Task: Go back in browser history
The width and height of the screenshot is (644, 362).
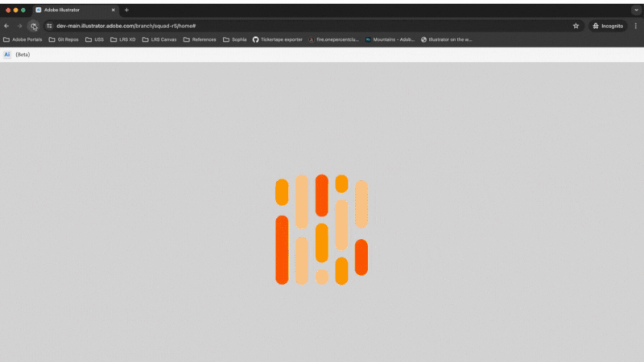Action: click(x=6, y=26)
